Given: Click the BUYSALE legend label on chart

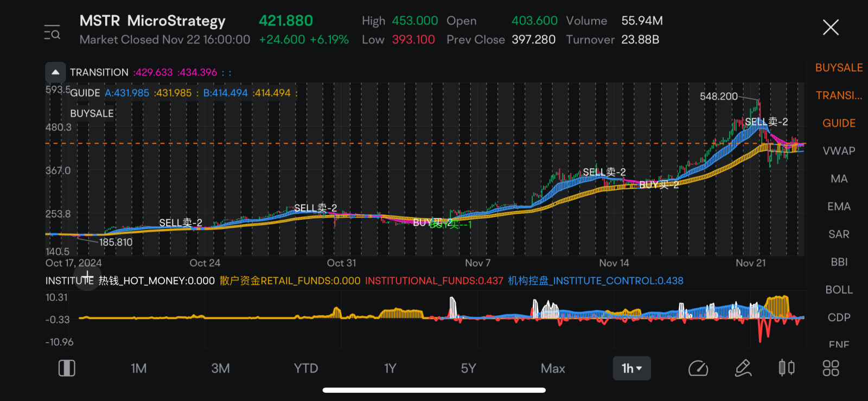Looking at the screenshot, I should pos(92,113).
